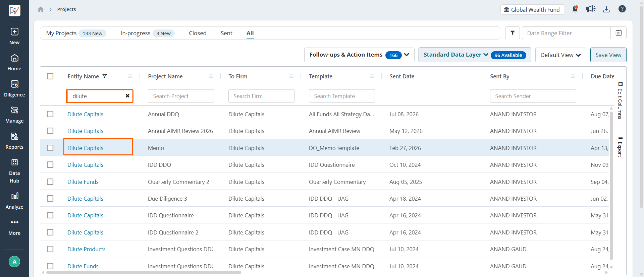Clear the dilute entity search text
Screen dimensions: 644x277
[x=127, y=96]
